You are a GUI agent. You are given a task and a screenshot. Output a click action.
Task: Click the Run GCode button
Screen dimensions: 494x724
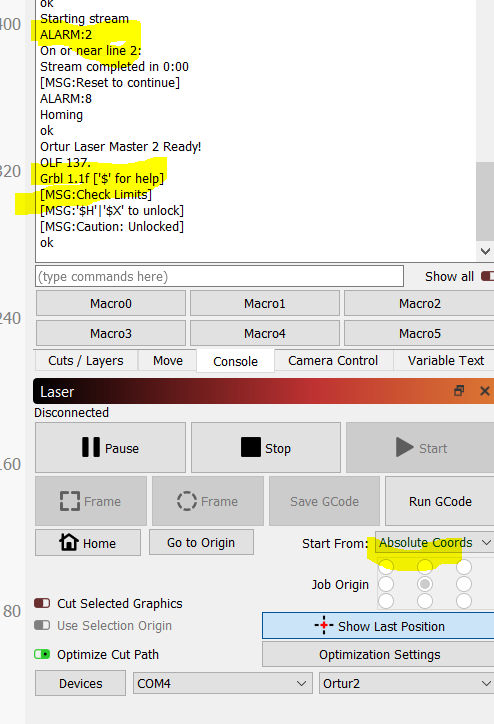tap(440, 501)
